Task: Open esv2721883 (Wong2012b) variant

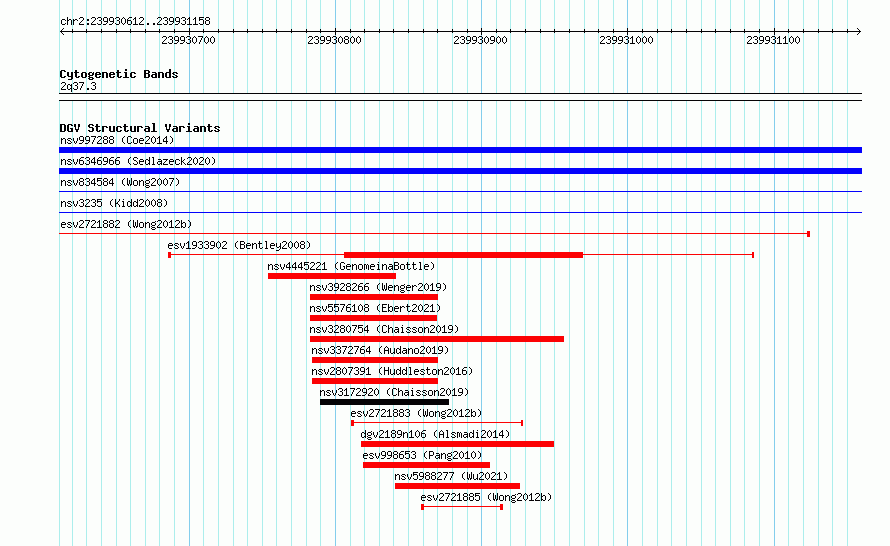Action: pyautogui.click(x=416, y=413)
